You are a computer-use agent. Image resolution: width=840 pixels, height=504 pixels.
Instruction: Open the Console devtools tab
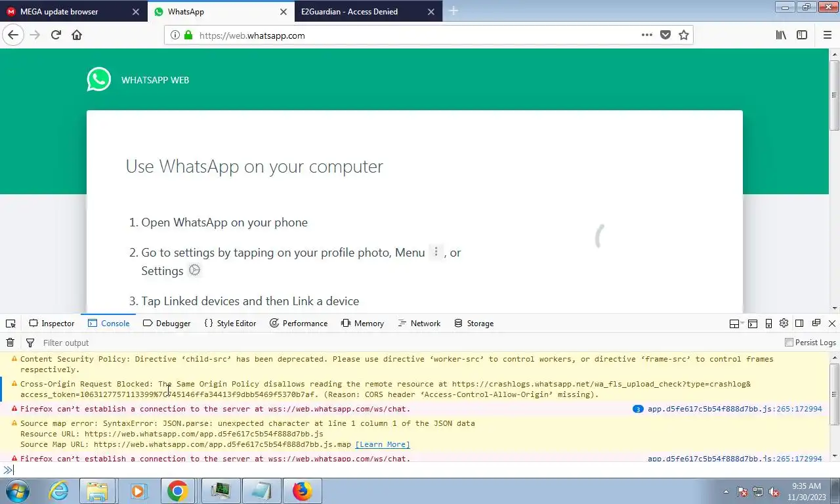coord(109,324)
